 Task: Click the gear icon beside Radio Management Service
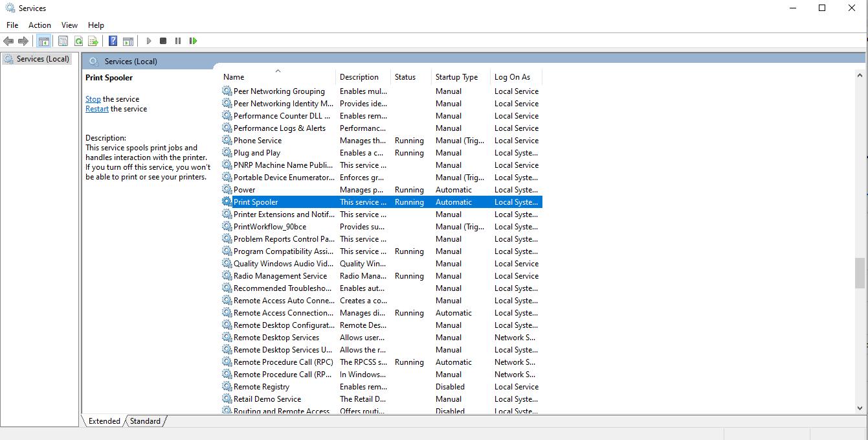(227, 276)
